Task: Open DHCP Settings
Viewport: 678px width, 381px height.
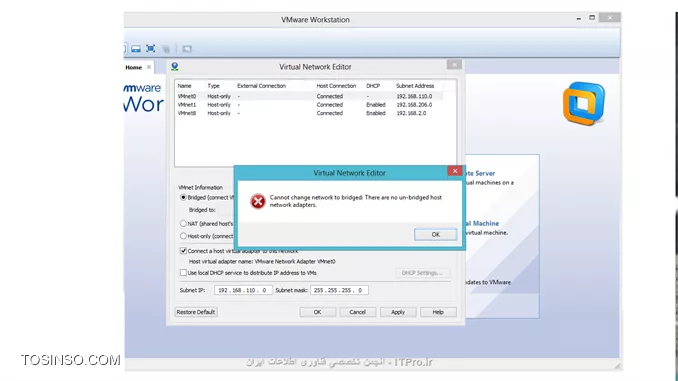Action: click(x=422, y=273)
